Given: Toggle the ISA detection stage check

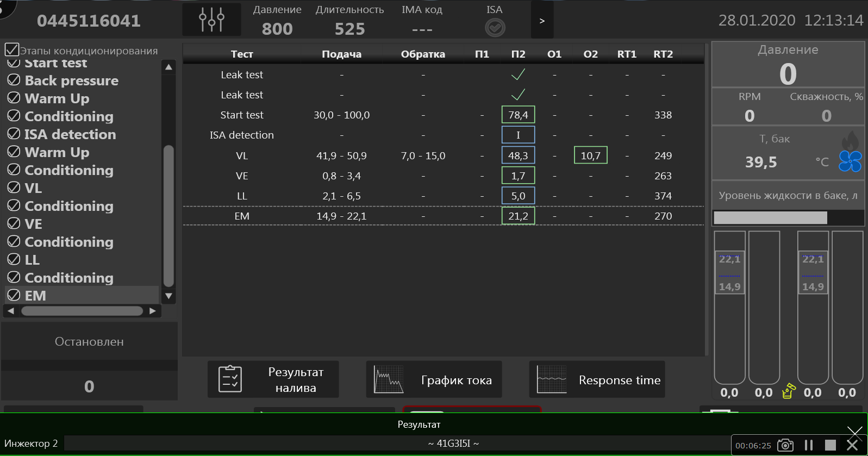Looking at the screenshot, I should [x=14, y=134].
